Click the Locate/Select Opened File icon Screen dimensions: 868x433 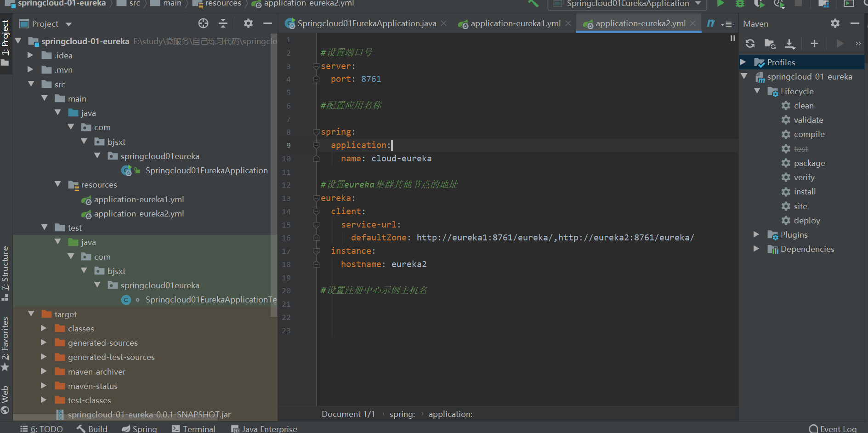[203, 23]
